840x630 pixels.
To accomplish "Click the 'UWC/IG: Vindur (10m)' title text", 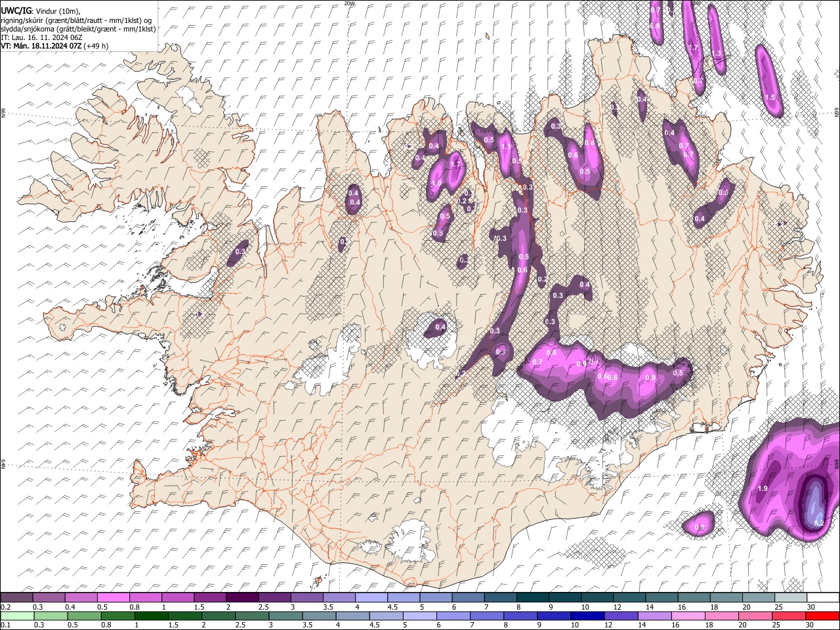I will [41, 11].
